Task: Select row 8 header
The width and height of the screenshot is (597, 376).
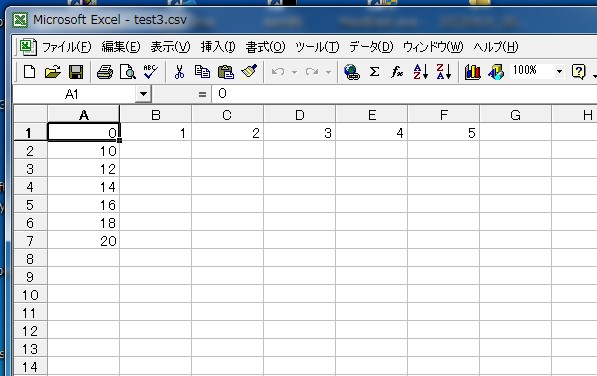Action: 30,259
